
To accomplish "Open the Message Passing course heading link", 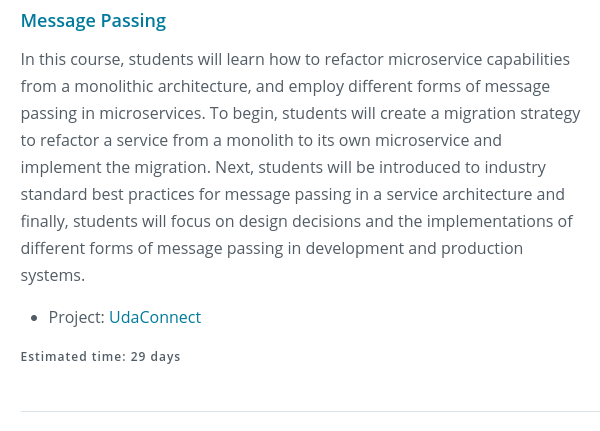I will [x=93, y=21].
